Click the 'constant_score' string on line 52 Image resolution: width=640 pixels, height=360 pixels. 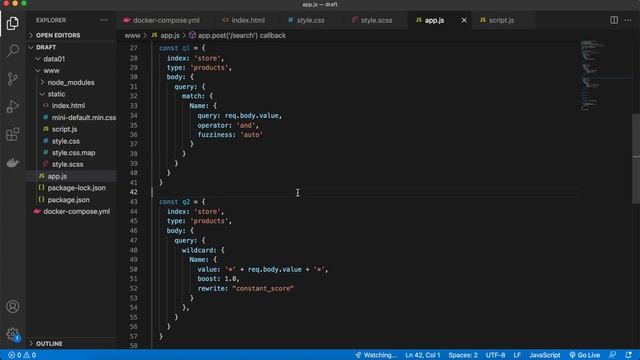[263, 289]
